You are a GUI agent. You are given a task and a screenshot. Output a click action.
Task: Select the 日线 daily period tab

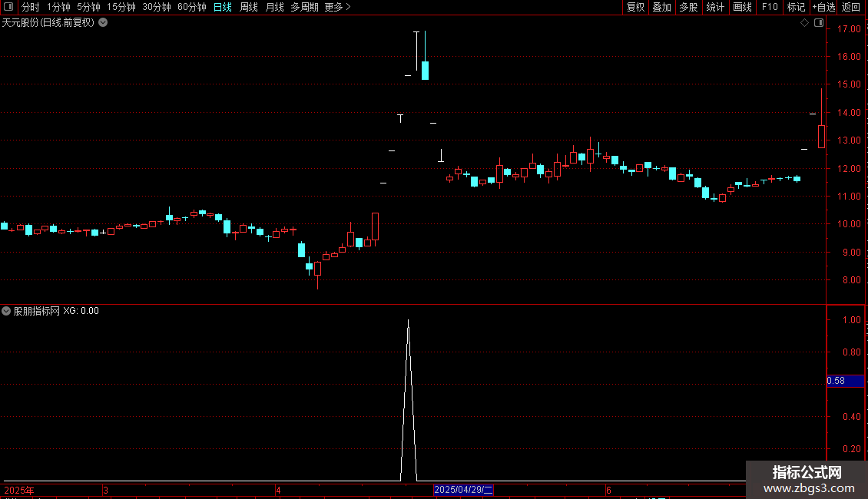click(223, 7)
